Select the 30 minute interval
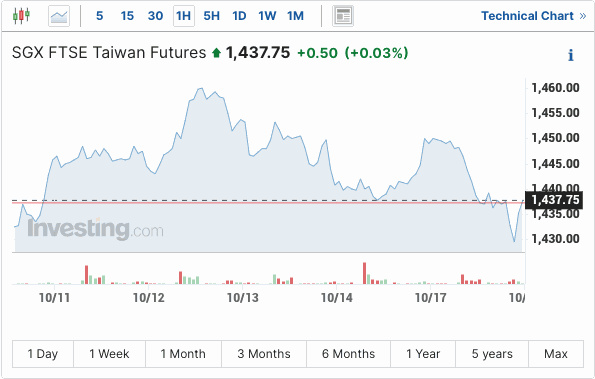 coord(156,16)
